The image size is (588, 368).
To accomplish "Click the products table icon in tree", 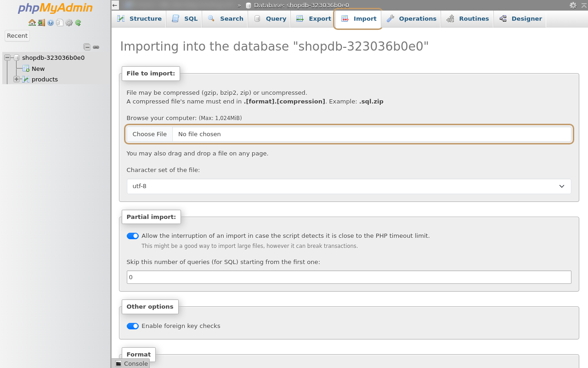I will pos(26,79).
